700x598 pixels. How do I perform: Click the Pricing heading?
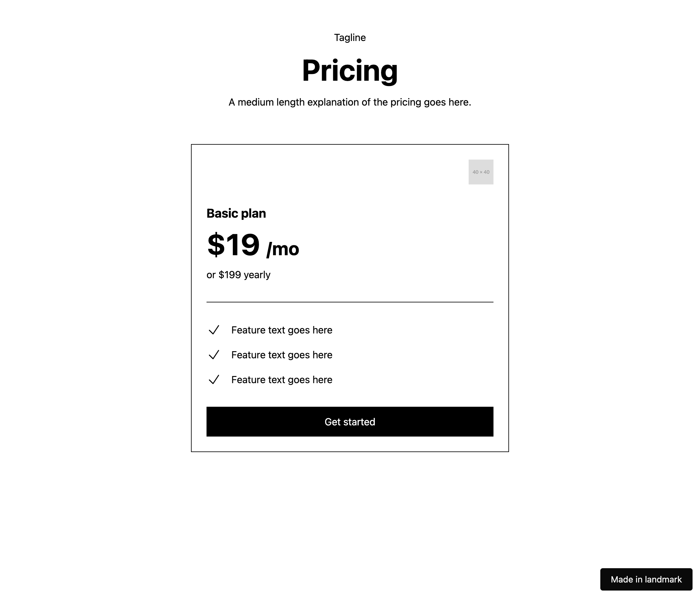coord(350,71)
